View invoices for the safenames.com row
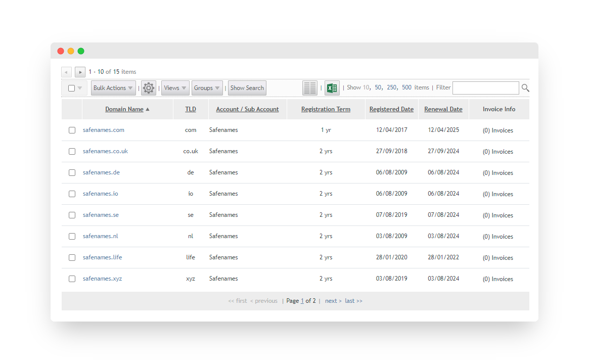The height and width of the screenshot is (364, 589). point(497,130)
